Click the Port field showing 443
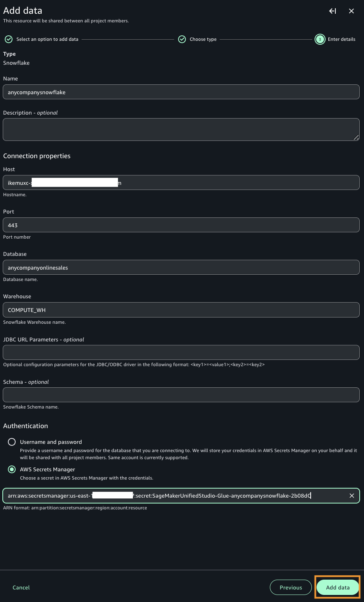Screen dimensions: 364x602 (181, 225)
